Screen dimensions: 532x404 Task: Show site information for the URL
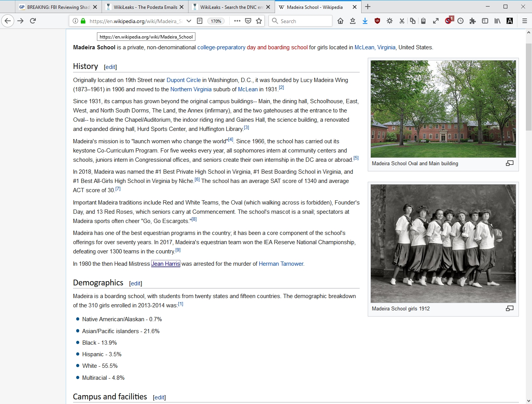(75, 21)
